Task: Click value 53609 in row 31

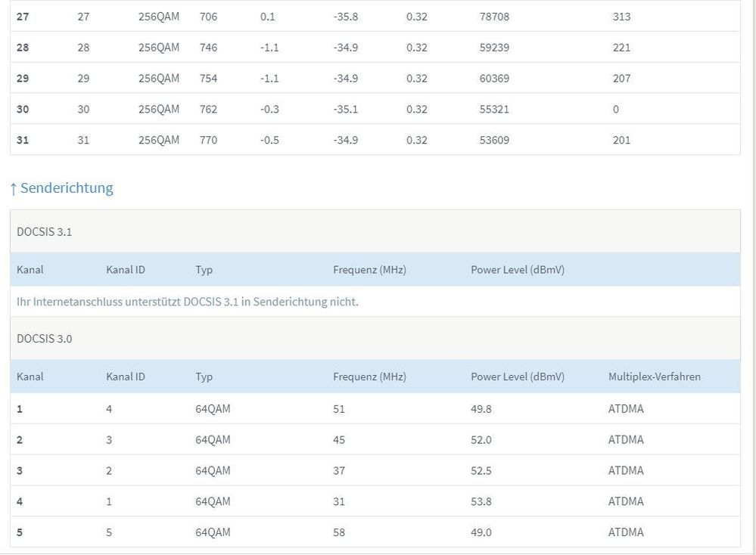Action: (494, 140)
